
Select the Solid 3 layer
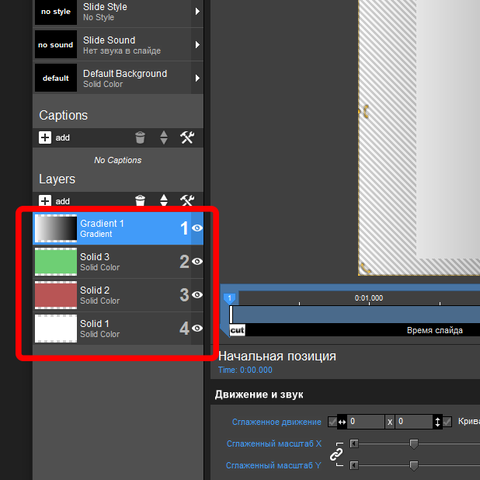click(118, 262)
